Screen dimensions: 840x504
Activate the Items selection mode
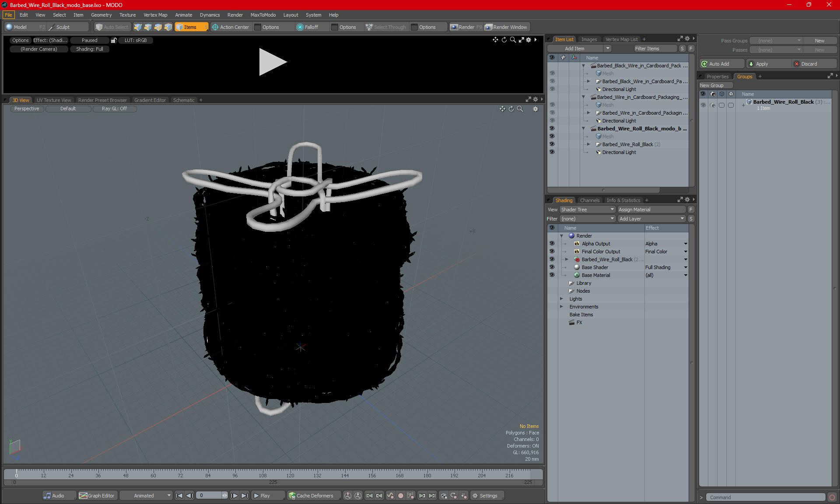tap(191, 27)
